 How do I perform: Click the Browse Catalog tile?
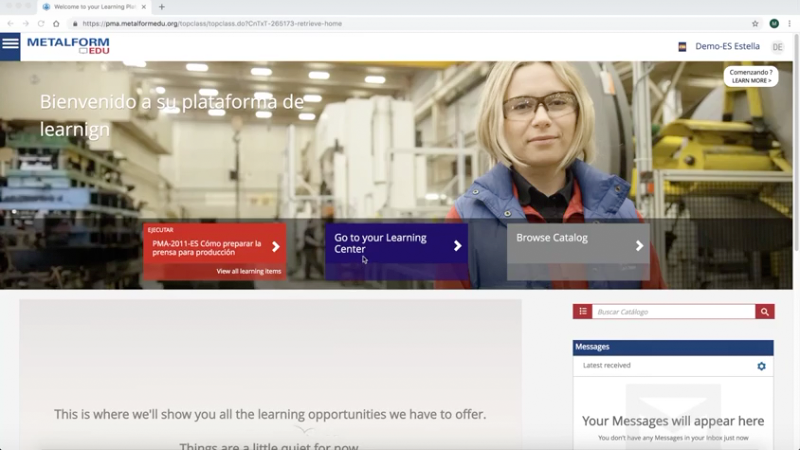click(x=577, y=244)
